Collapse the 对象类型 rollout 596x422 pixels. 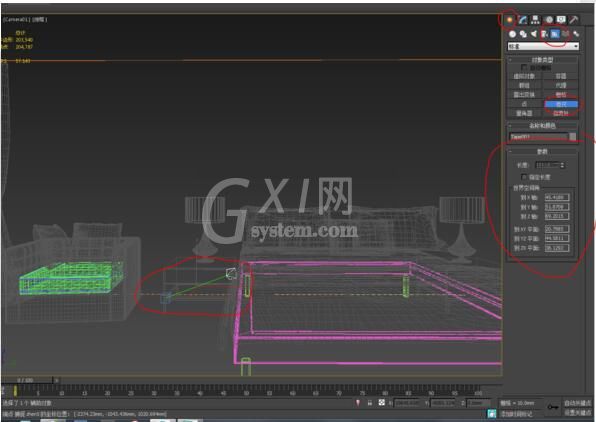point(543,60)
